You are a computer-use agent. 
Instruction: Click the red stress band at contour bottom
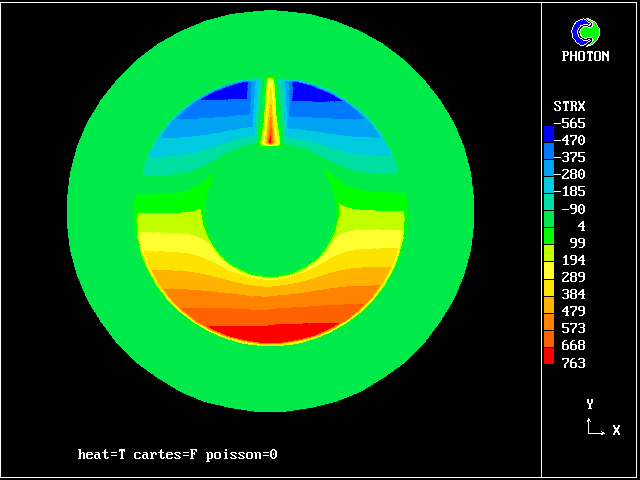(270, 333)
